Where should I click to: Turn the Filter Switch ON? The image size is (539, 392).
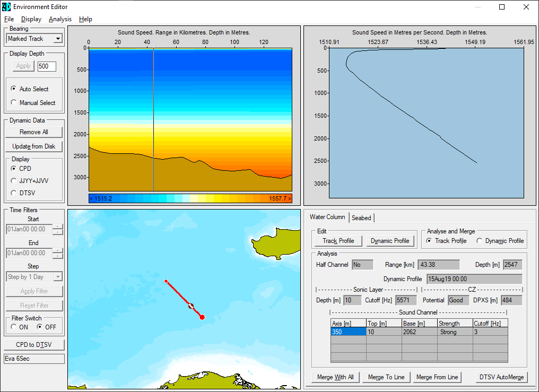pos(20,327)
